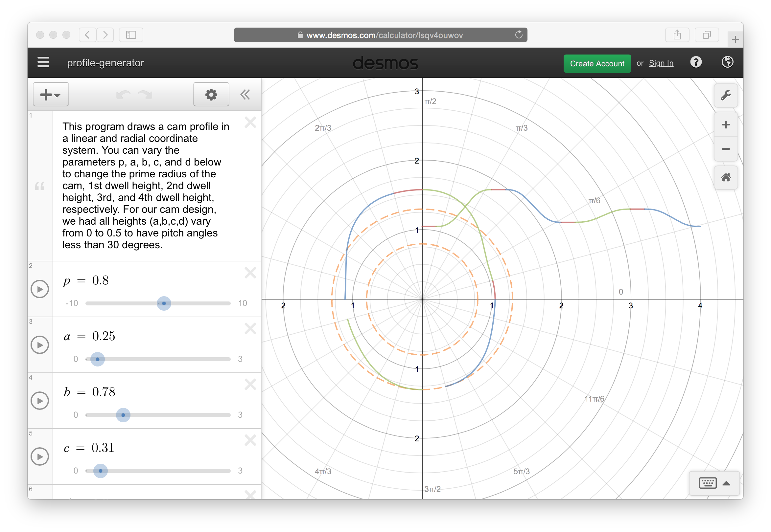The image size is (771, 532).
Task: Delete expression row 3 parameter a
Action: click(250, 329)
